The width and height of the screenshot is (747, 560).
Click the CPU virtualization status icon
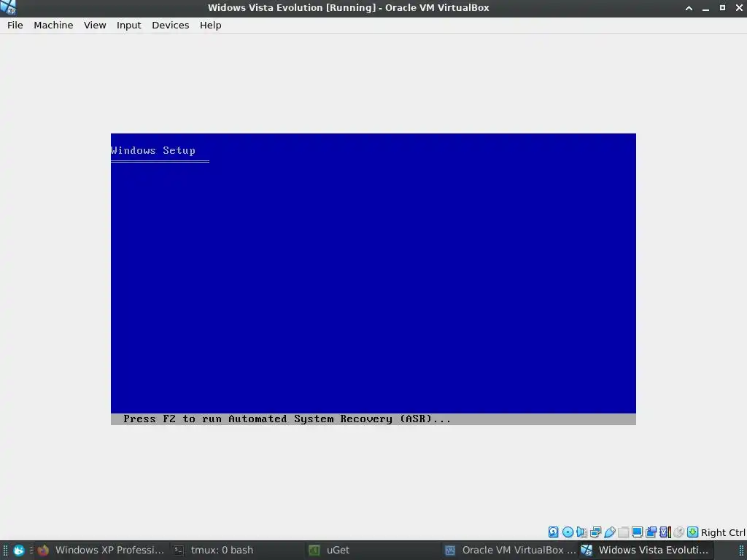point(665,532)
